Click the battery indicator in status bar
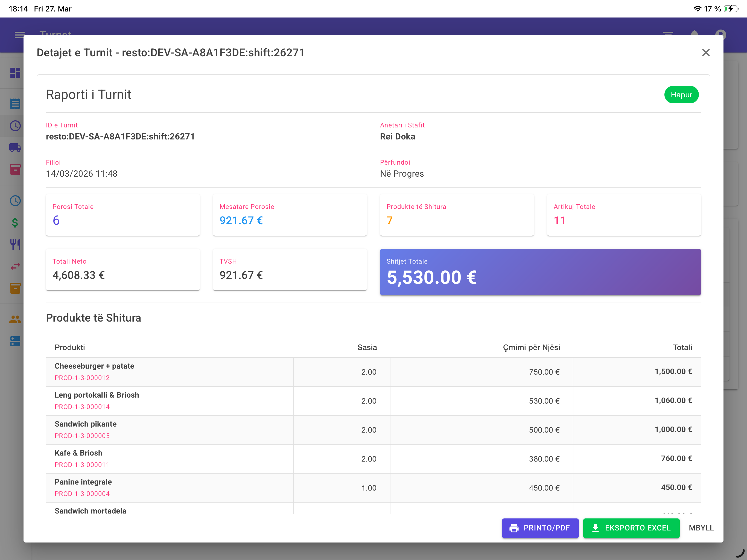Viewport: 747px width, 560px height. point(731,9)
